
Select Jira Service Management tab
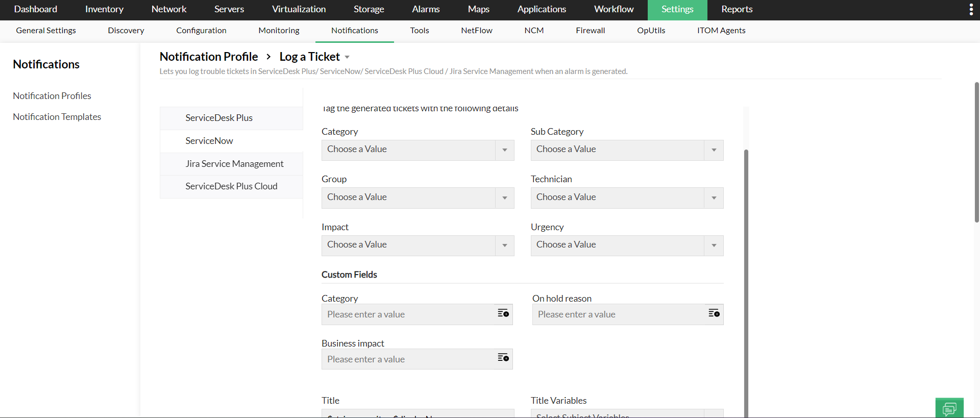pyautogui.click(x=234, y=164)
